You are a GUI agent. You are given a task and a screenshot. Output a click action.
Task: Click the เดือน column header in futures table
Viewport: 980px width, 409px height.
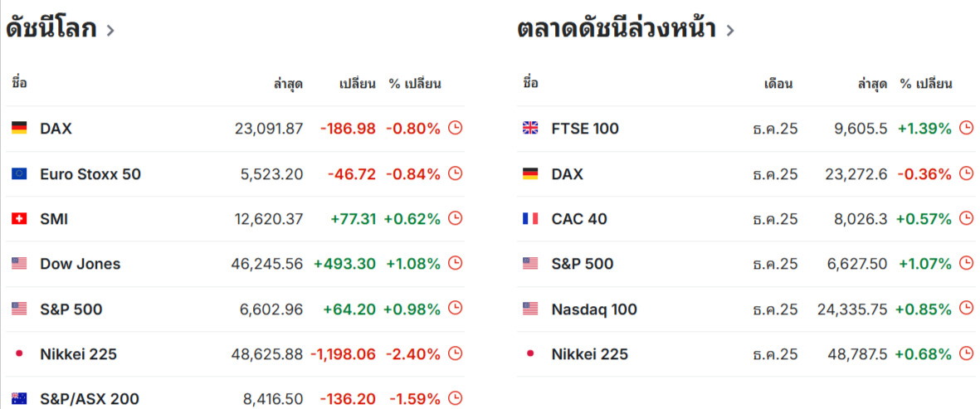click(x=778, y=83)
